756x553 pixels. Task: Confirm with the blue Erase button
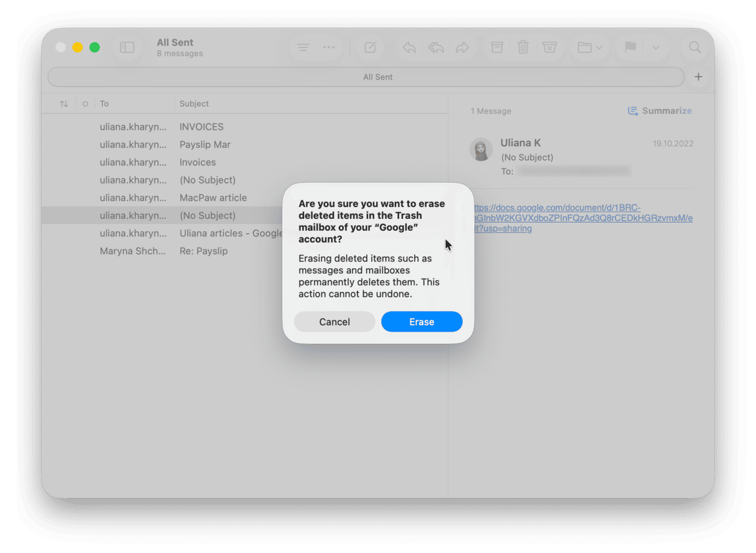tap(422, 322)
